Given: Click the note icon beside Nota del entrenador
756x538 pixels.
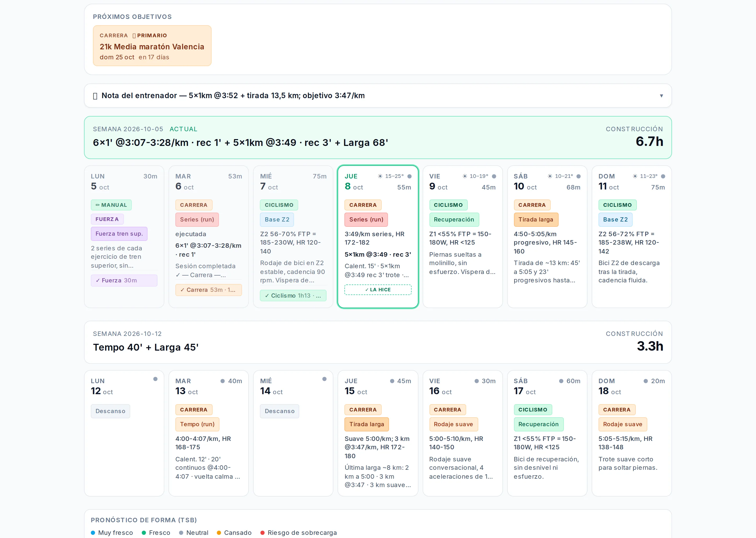Looking at the screenshot, I should point(95,96).
